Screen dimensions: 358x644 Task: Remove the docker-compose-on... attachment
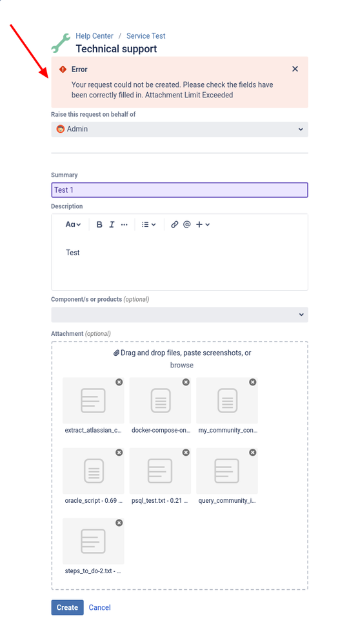click(x=186, y=382)
